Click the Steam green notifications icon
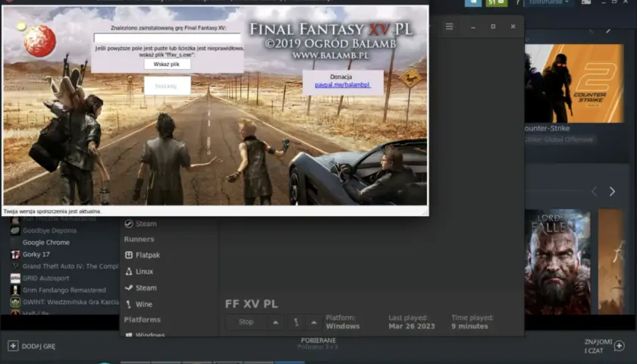 click(497, 2)
